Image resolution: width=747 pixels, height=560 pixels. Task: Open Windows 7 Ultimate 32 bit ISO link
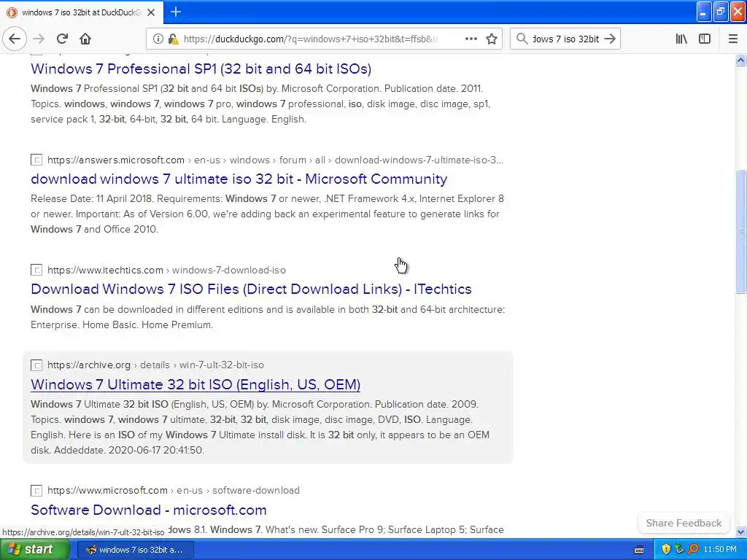tap(196, 384)
